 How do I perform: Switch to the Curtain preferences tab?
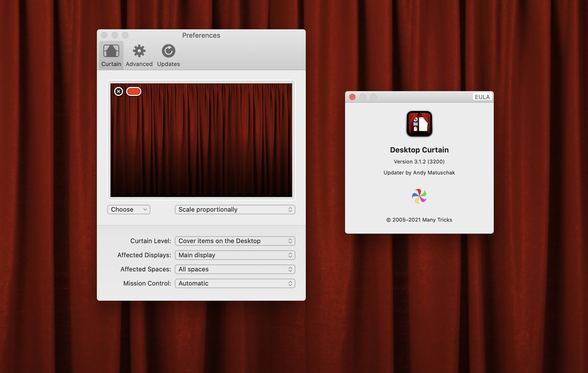[x=111, y=56]
